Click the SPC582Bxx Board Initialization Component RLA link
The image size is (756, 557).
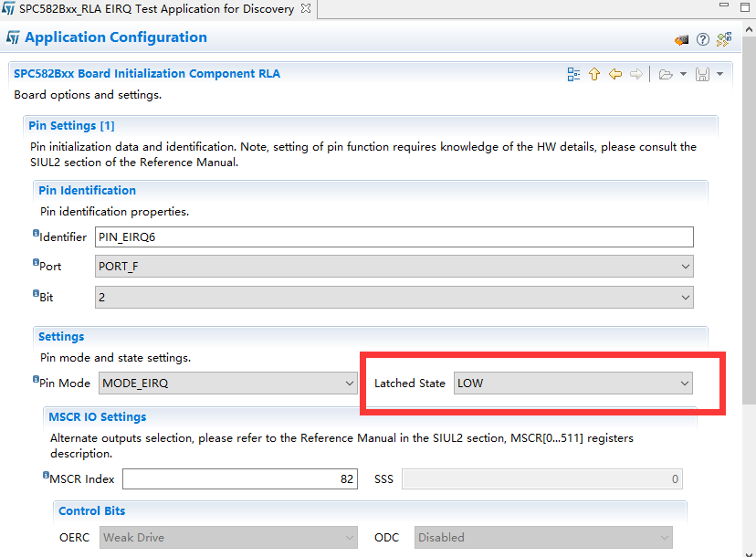143,73
